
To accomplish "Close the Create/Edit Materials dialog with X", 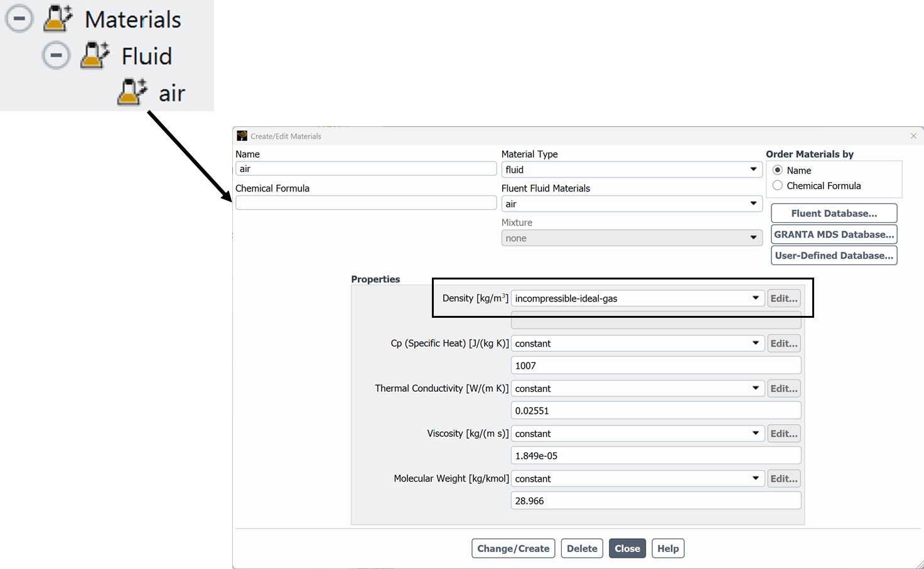I will tap(913, 136).
